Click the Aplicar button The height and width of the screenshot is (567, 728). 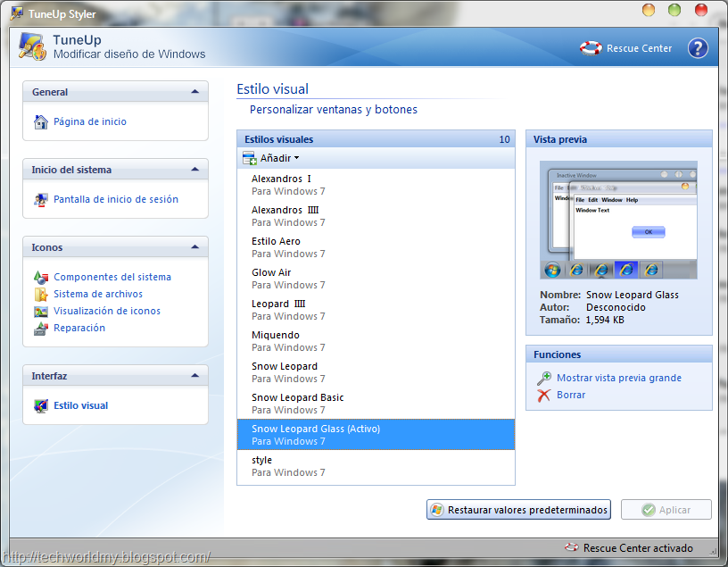(x=666, y=510)
